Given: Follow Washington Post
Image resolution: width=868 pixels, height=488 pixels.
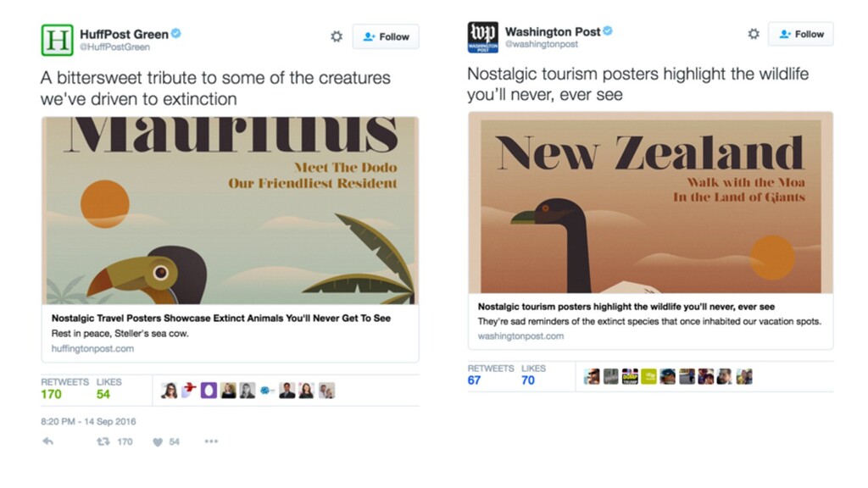Looking at the screenshot, I should (801, 34).
